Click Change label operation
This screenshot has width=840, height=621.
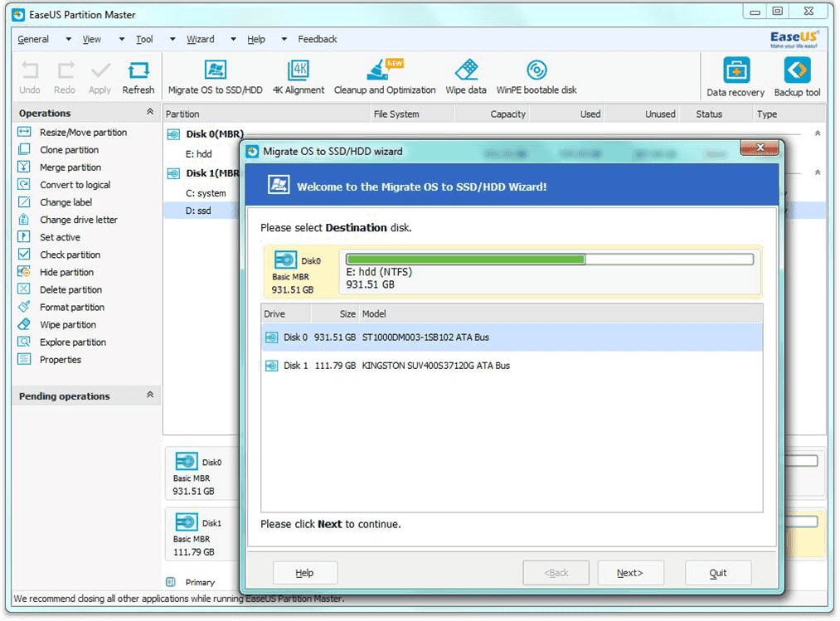point(56,202)
